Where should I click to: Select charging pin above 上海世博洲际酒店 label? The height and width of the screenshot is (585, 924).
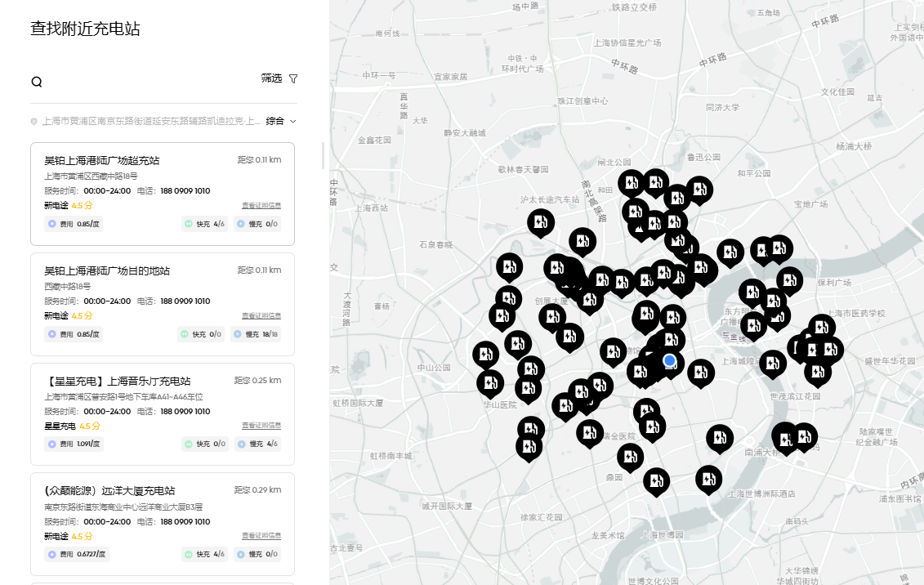coord(708,480)
